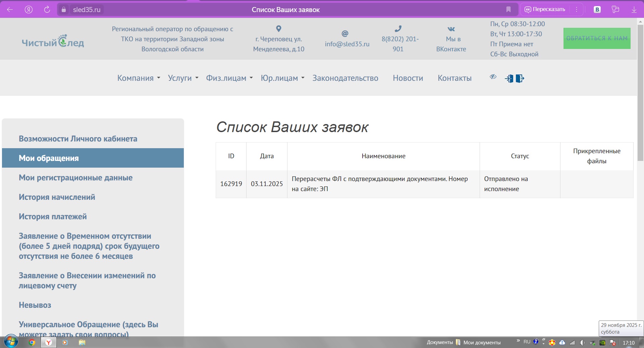Bookmark this page with the bookmark icon
The width and height of the screenshot is (644, 348).
point(508,9)
